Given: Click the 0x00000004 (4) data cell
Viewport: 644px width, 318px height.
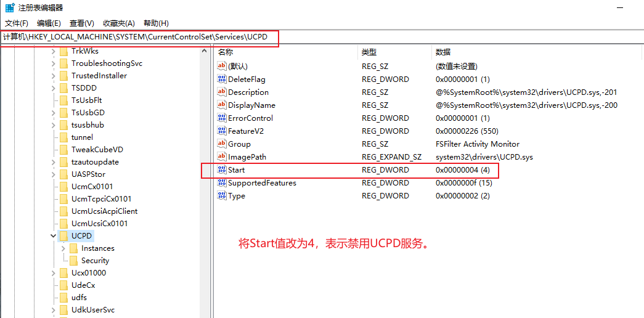Looking at the screenshot, I should coord(462,169).
